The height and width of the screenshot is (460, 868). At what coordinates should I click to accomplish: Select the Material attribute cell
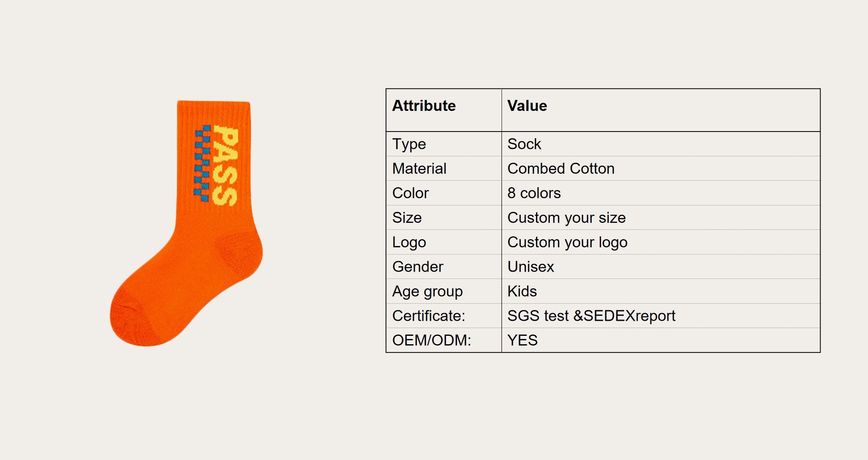444,168
